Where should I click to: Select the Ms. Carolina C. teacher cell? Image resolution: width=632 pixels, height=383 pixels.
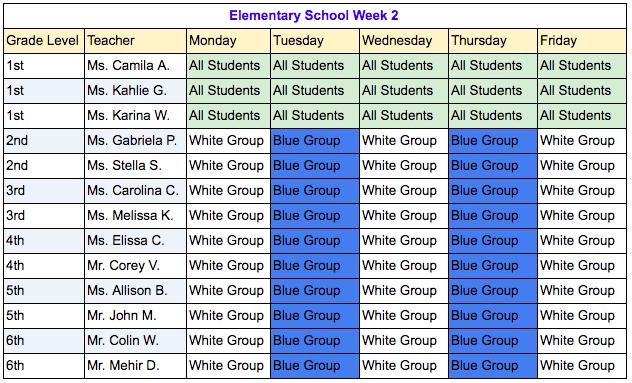click(x=135, y=191)
